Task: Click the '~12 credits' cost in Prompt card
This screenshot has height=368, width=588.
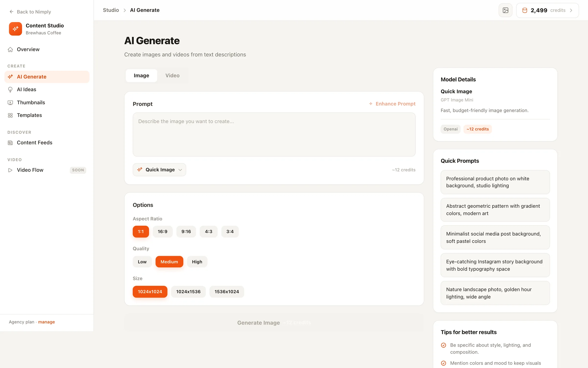Action: pos(404,170)
